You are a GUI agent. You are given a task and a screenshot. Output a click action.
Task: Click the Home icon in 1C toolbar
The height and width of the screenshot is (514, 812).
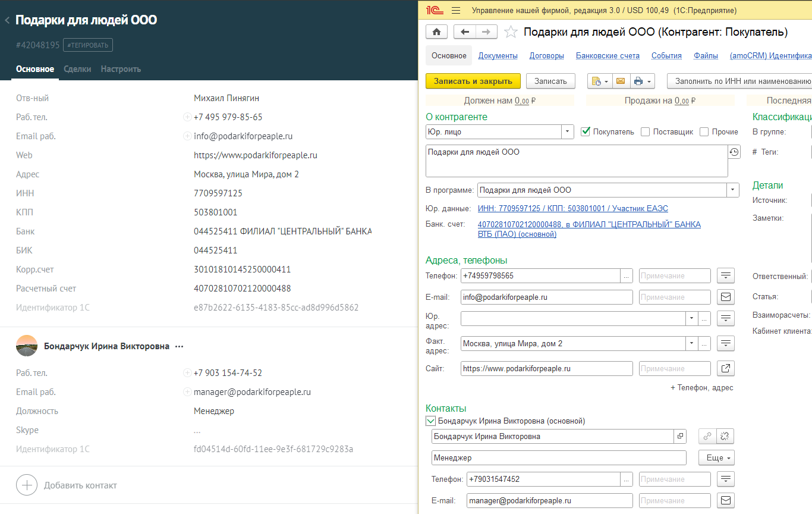tap(437, 32)
